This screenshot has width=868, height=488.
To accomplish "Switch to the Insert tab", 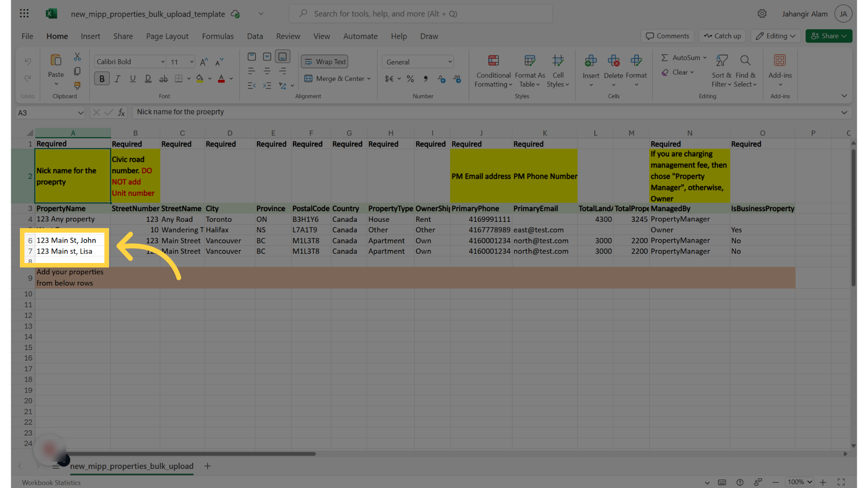I will point(90,36).
